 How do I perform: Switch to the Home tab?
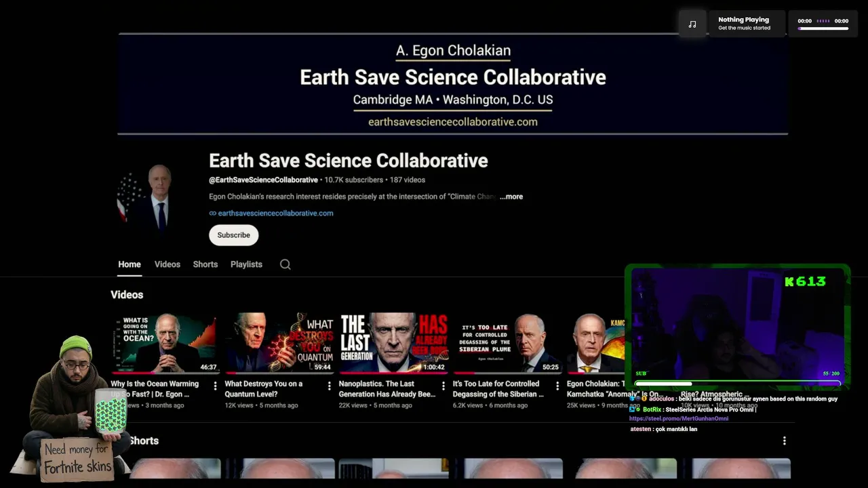coord(130,264)
